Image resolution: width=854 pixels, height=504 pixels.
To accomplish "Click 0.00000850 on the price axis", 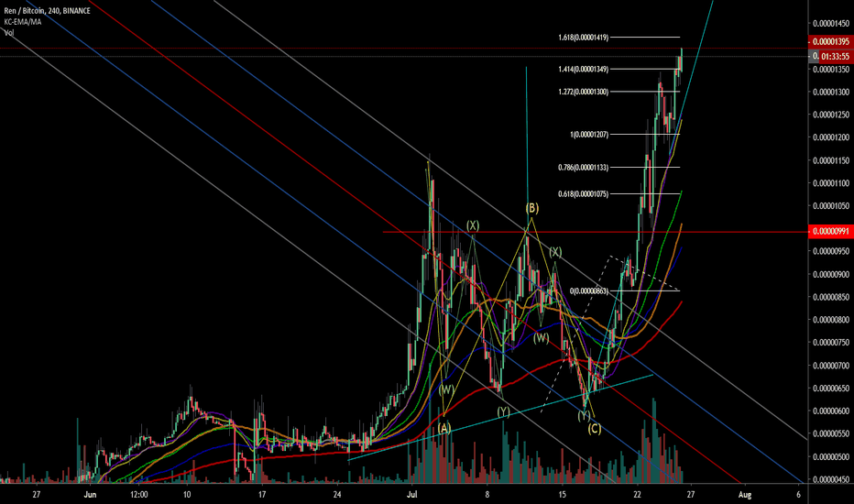I will (x=830, y=297).
